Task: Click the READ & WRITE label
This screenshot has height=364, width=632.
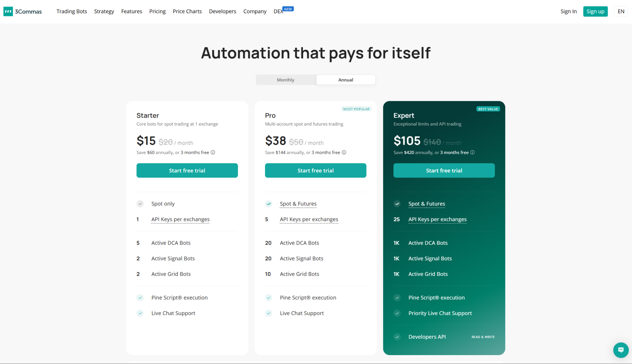Action: coord(483,337)
